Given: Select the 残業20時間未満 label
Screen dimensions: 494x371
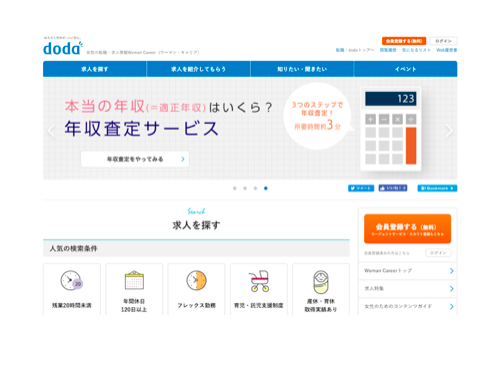Looking at the screenshot, I should click(x=72, y=305).
